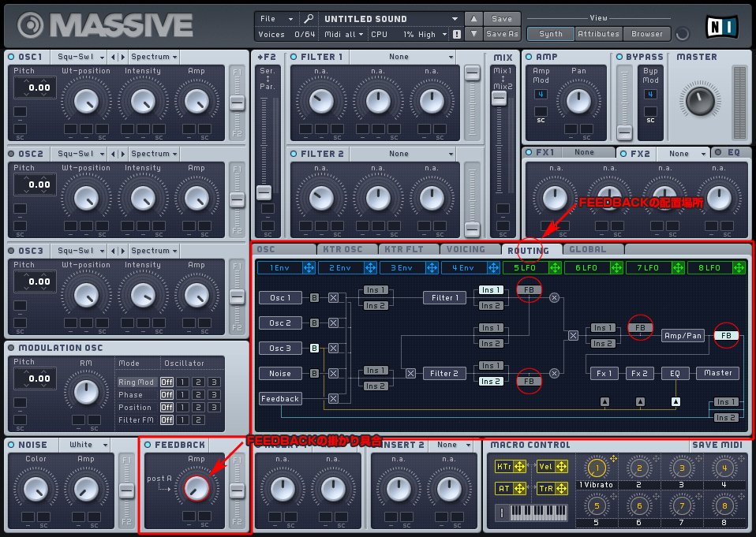Switch to the KTR FLT tab
This screenshot has height=537, width=756.
tap(409, 249)
